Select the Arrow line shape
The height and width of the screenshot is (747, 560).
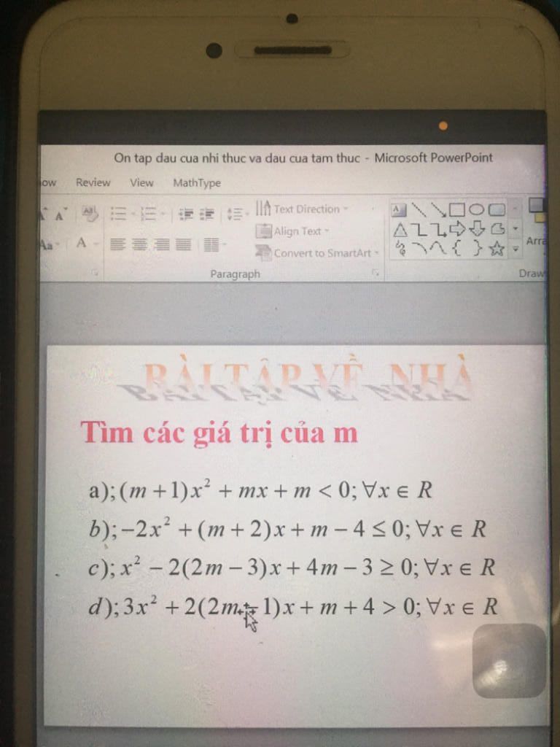(437, 209)
